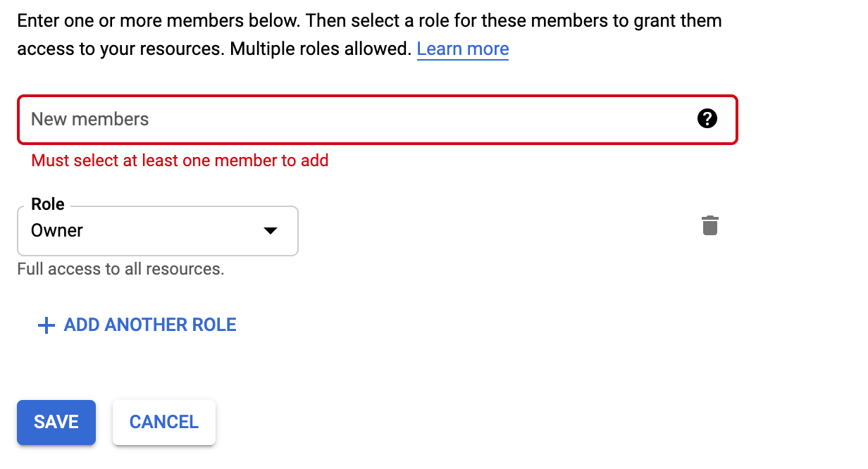868x469 pixels.
Task: Expand the Role dropdown arrow
Action: click(270, 231)
